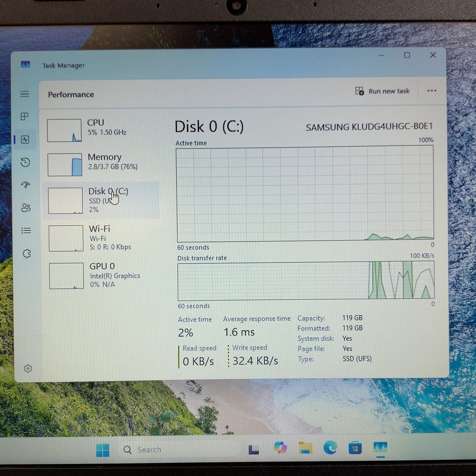Image resolution: width=476 pixels, height=476 pixels.
Task: Click the 119 GB Capacity value
Action: (x=352, y=318)
